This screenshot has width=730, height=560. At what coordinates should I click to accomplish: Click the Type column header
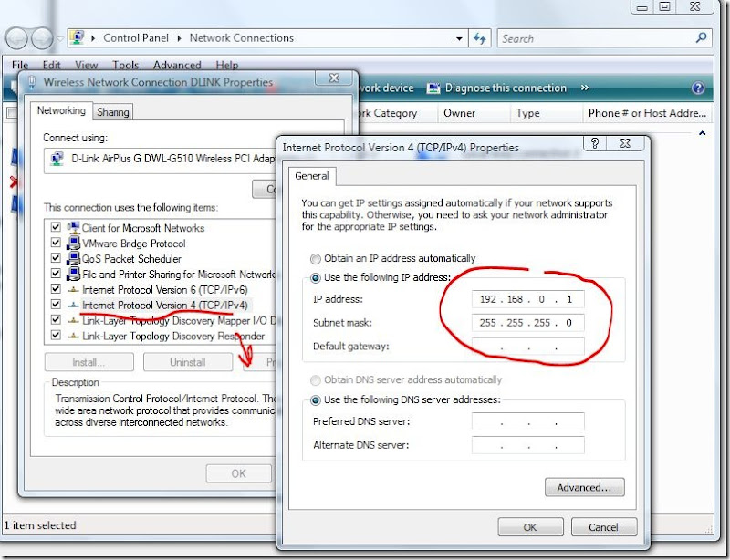[x=546, y=113]
